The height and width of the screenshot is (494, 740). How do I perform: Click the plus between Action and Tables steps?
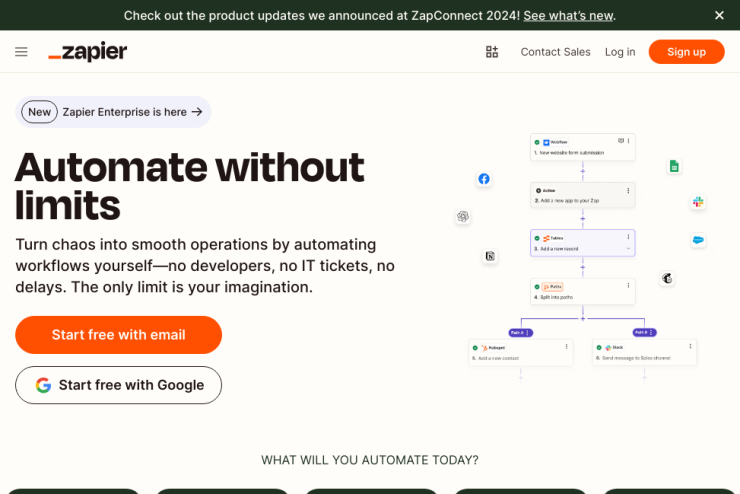coord(582,219)
